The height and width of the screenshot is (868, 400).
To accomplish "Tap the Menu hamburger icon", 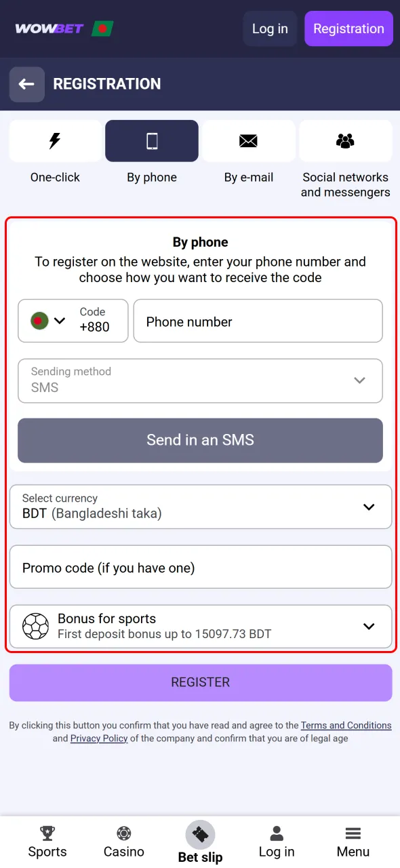I will [353, 833].
